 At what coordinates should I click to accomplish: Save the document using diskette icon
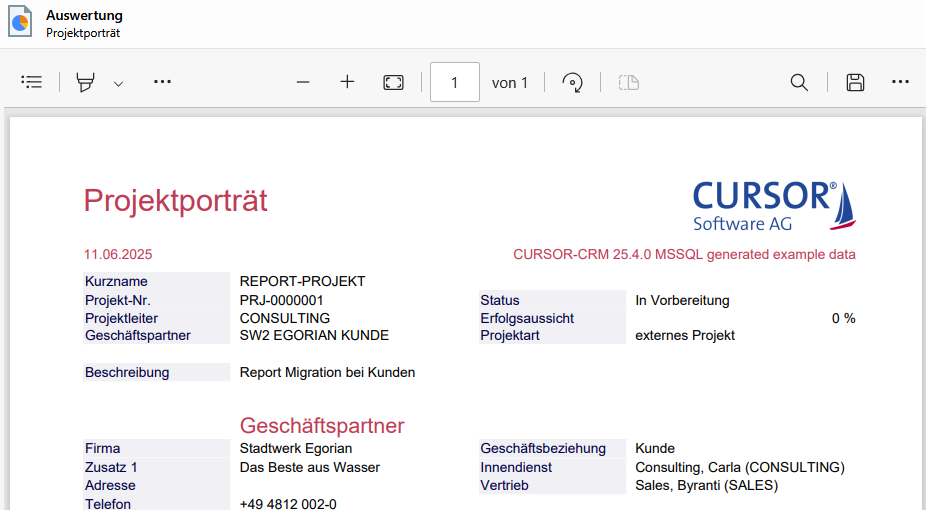click(x=855, y=82)
